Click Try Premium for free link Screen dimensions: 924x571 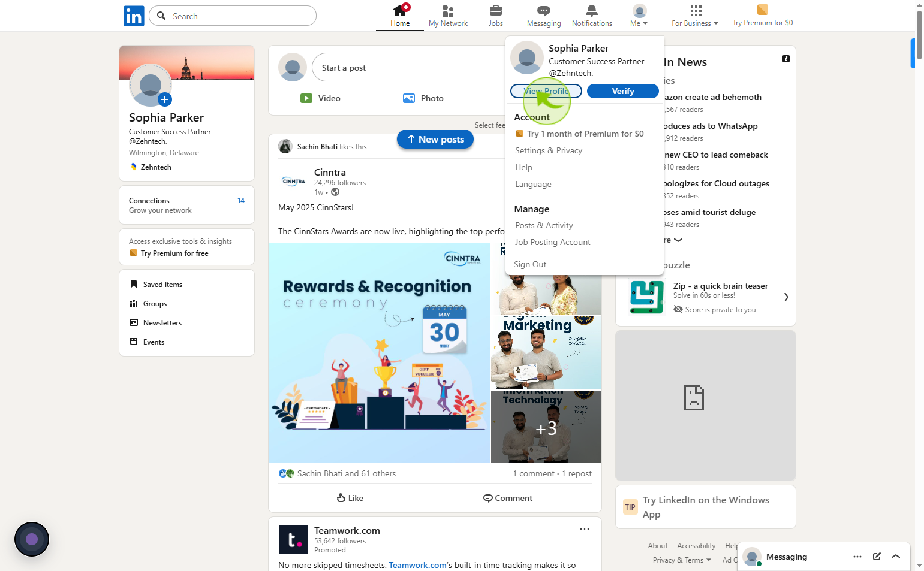coord(174,253)
